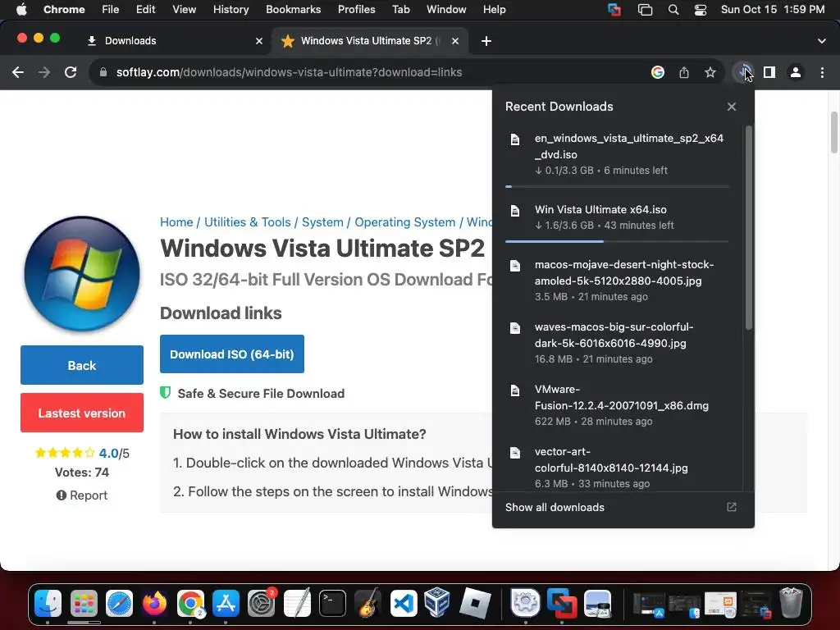Open waves-macos-big-sur-colorful jpg download
840x630 pixels.
[617, 343]
